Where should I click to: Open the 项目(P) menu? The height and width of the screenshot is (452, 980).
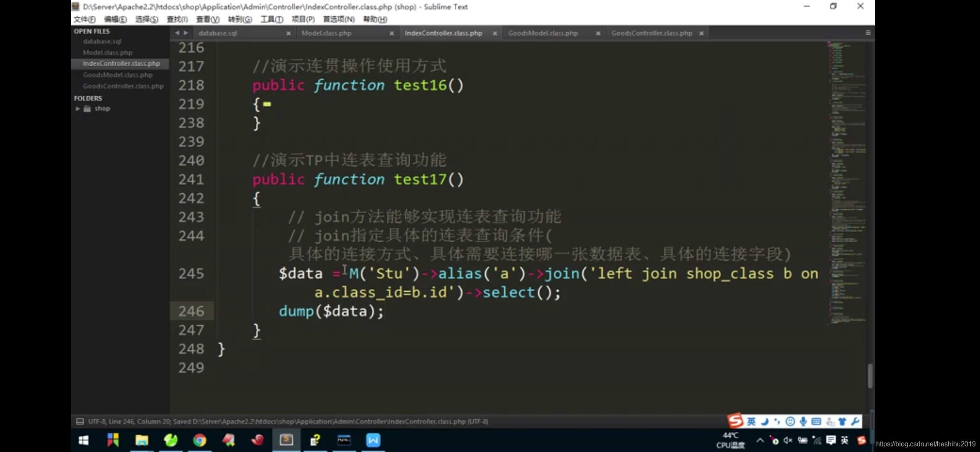click(303, 19)
